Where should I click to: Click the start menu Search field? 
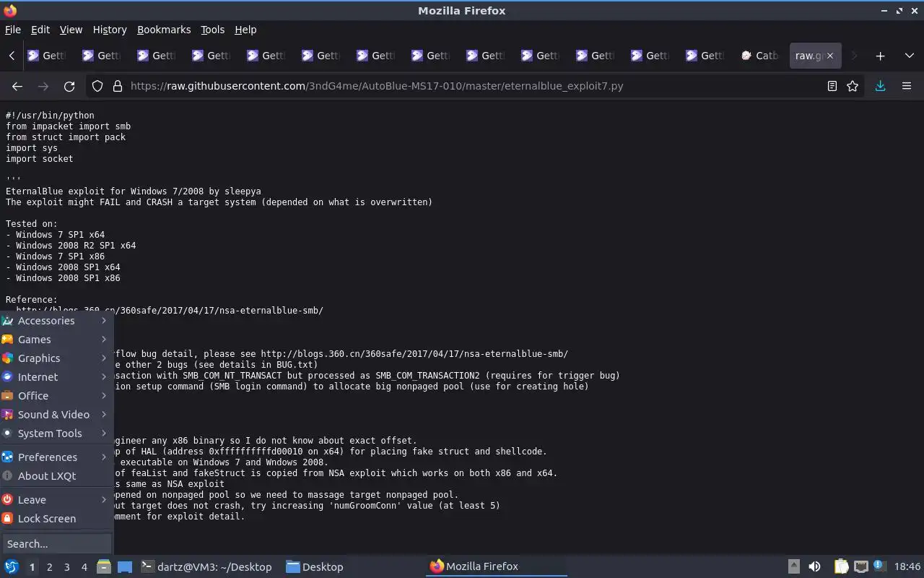pyautogui.click(x=56, y=544)
